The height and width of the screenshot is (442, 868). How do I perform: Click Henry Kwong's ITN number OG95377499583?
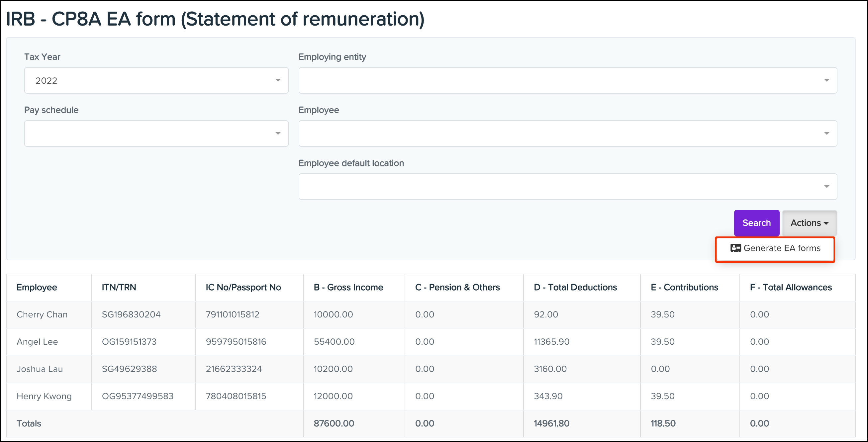coord(138,396)
